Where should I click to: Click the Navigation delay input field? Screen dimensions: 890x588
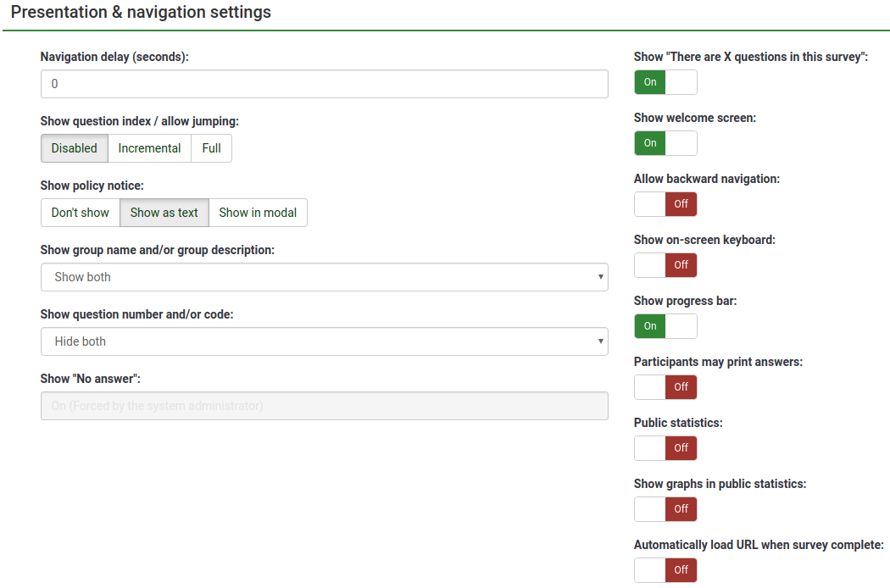click(324, 84)
